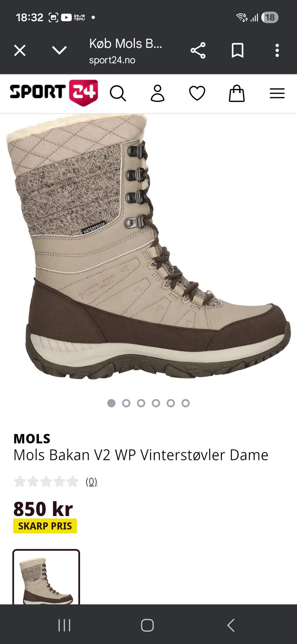The image size is (297, 644).
Task: Select the boot color variant thumbnail
Action: pos(46,577)
